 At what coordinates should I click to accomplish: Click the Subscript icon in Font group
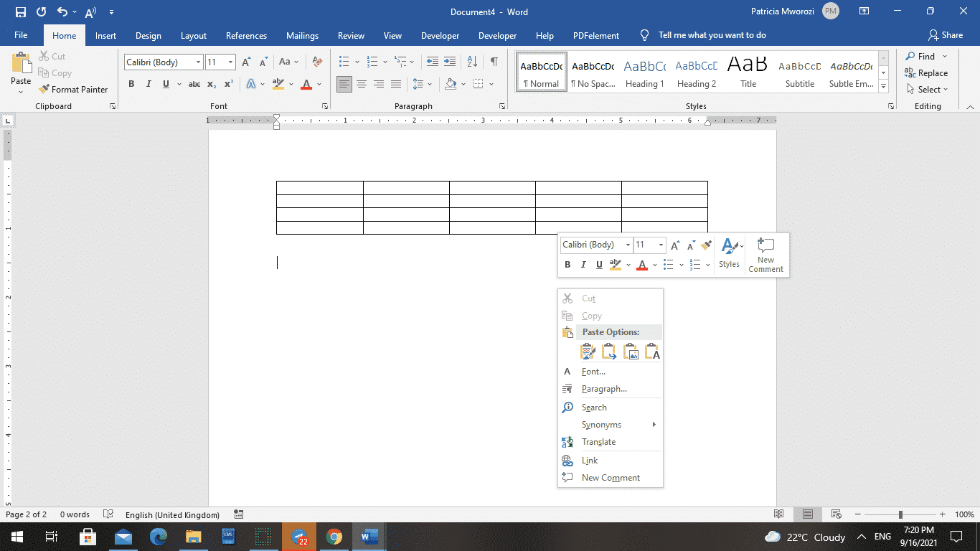pos(212,84)
